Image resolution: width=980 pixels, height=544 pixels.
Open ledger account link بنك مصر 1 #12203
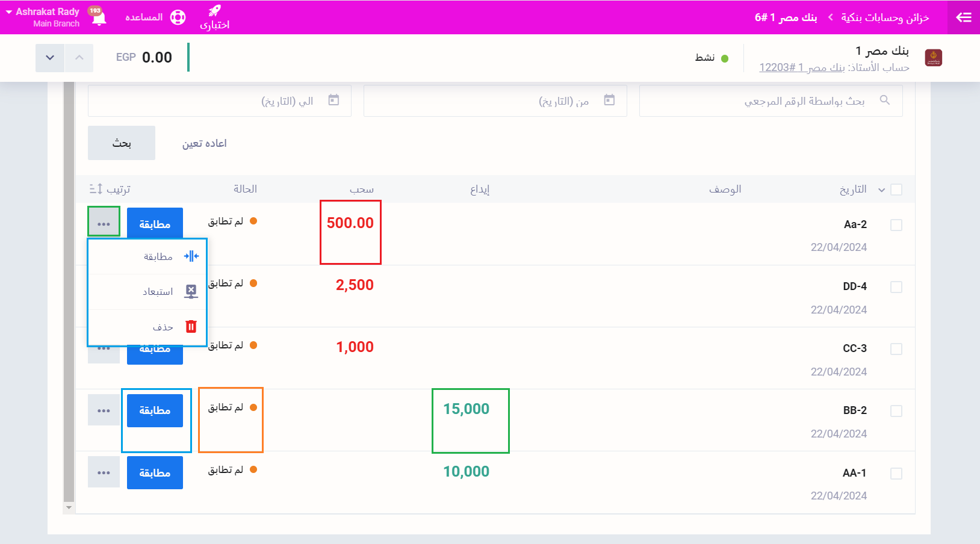802,67
